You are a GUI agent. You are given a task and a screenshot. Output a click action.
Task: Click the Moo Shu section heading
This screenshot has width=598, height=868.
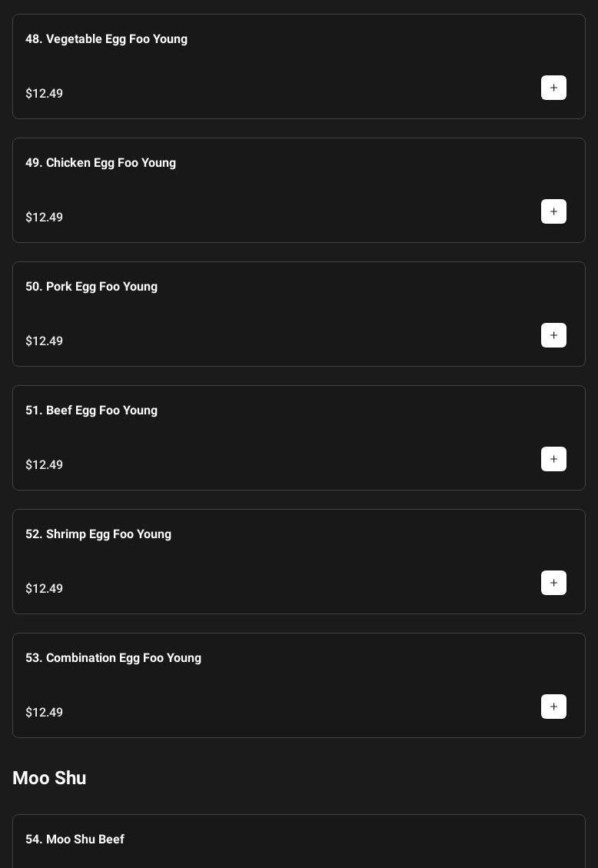click(x=49, y=778)
